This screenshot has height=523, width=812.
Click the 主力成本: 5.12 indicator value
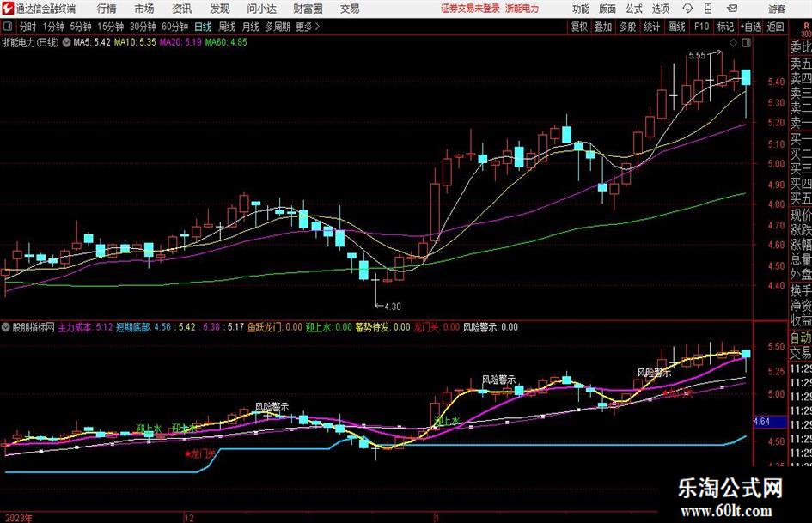[85, 327]
